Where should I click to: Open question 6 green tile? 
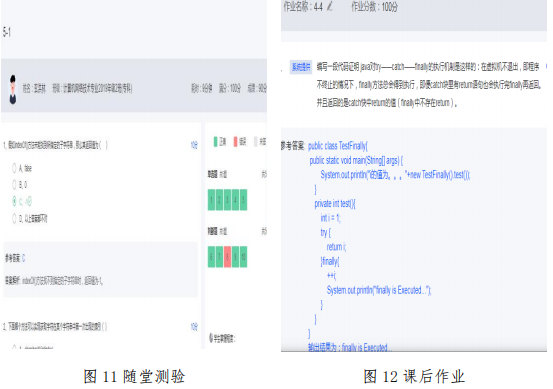click(x=211, y=257)
